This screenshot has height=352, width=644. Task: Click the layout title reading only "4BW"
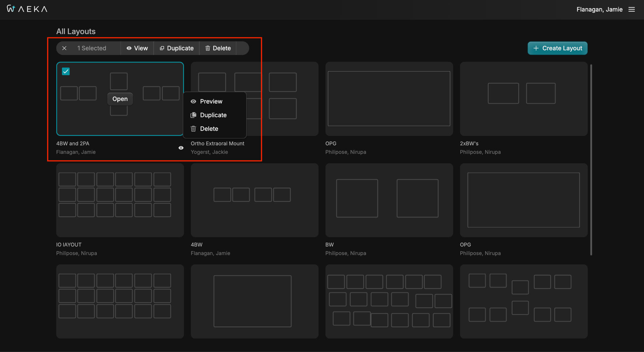point(197,245)
